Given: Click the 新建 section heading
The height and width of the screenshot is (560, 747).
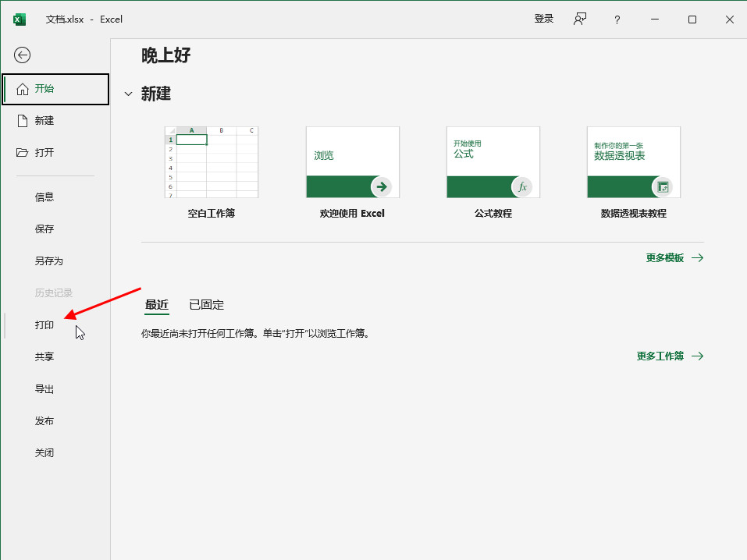Looking at the screenshot, I should coord(156,94).
